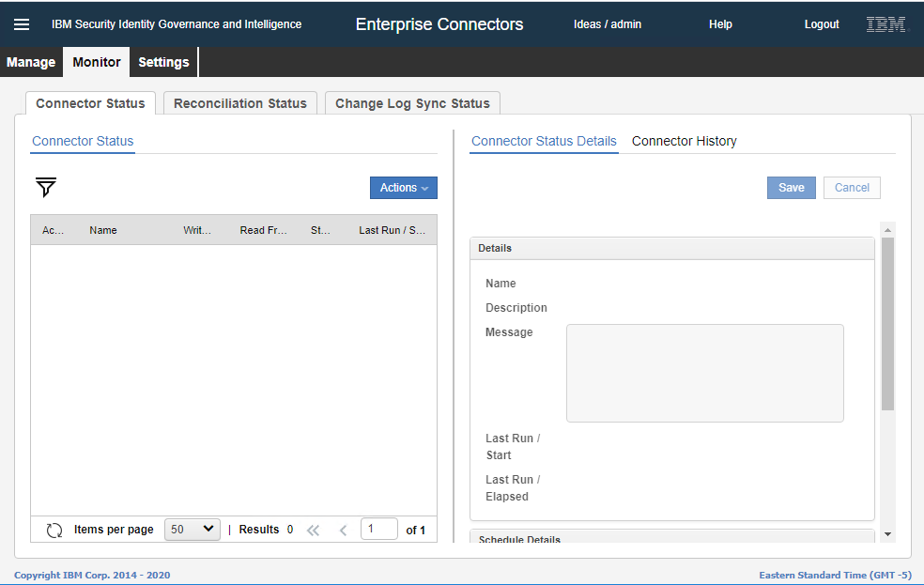Switch to the Connector History view
This screenshot has height=585, width=924.
coord(685,141)
